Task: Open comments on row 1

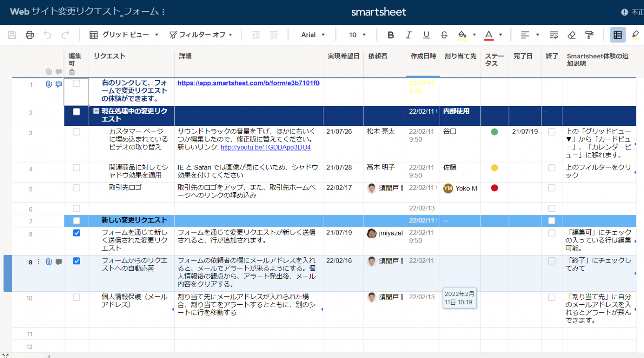Action: [x=58, y=84]
